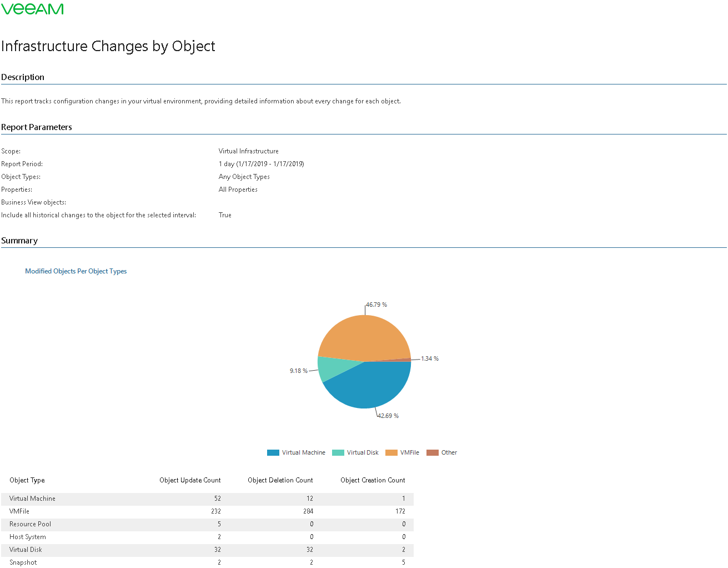Screen dimensions: 728x568
Task: Click the Veeam logo
Action: pyautogui.click(x=32, y=9)
